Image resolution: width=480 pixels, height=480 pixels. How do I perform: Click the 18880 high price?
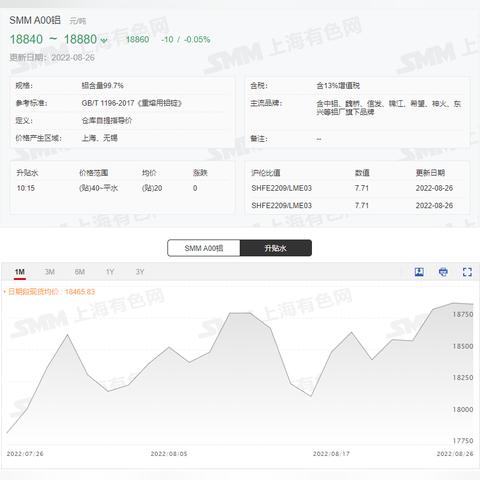[80, 39]
